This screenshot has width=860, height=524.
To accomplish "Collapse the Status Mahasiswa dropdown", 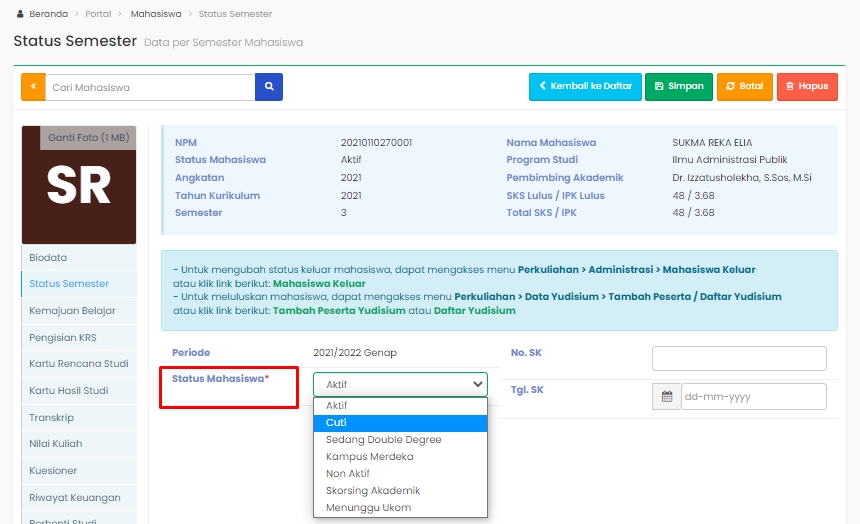I will tap(400, 384).
